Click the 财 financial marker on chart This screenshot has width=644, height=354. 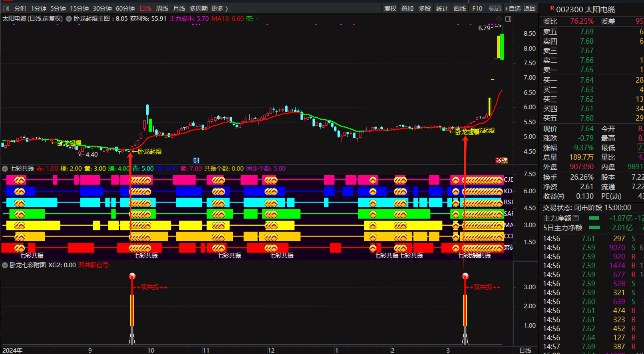[x=196, y=160]
